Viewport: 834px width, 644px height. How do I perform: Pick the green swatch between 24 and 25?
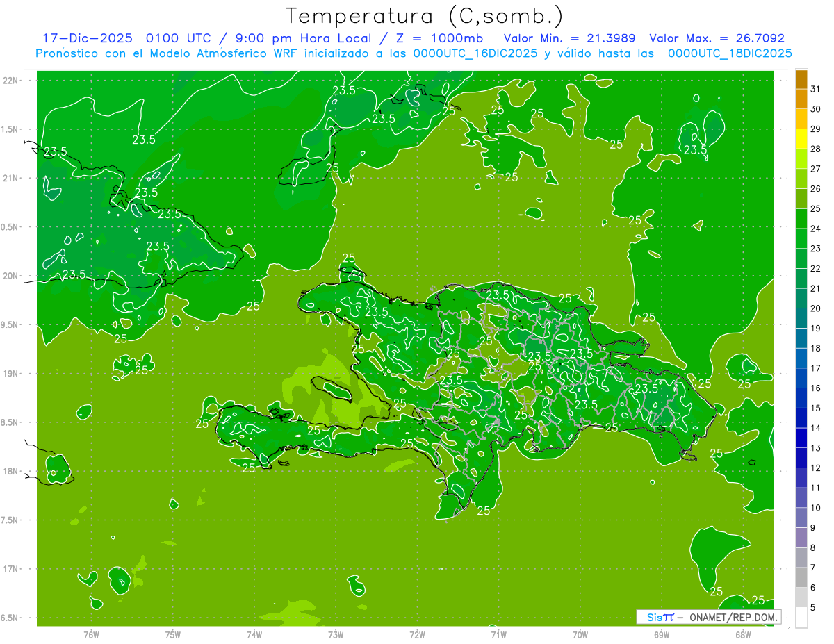pos(801,219)
